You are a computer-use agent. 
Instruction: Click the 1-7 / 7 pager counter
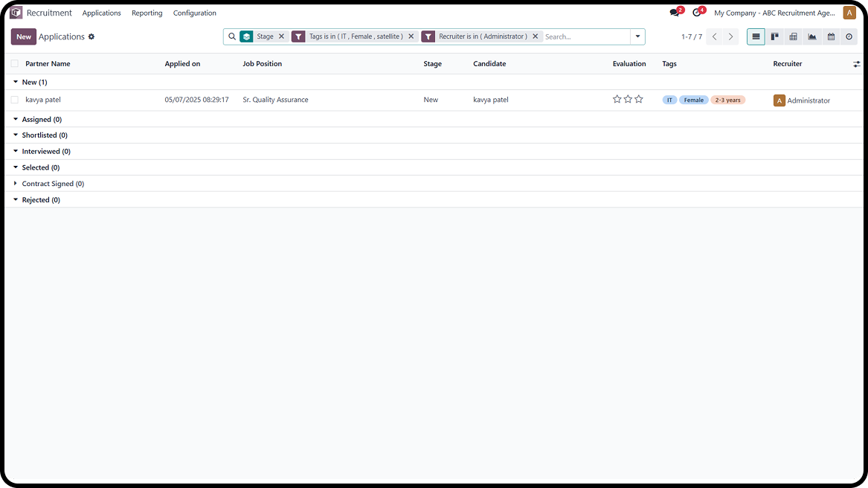pos(692,36)
